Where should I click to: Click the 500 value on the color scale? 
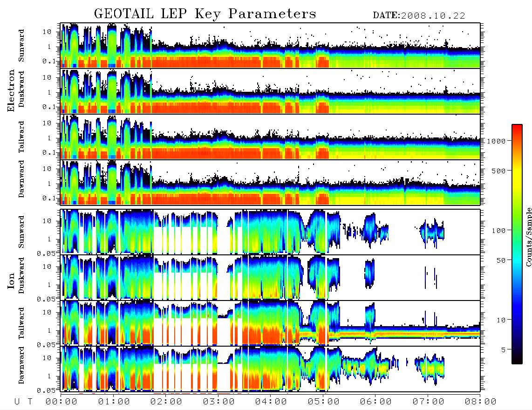(498, 171)
